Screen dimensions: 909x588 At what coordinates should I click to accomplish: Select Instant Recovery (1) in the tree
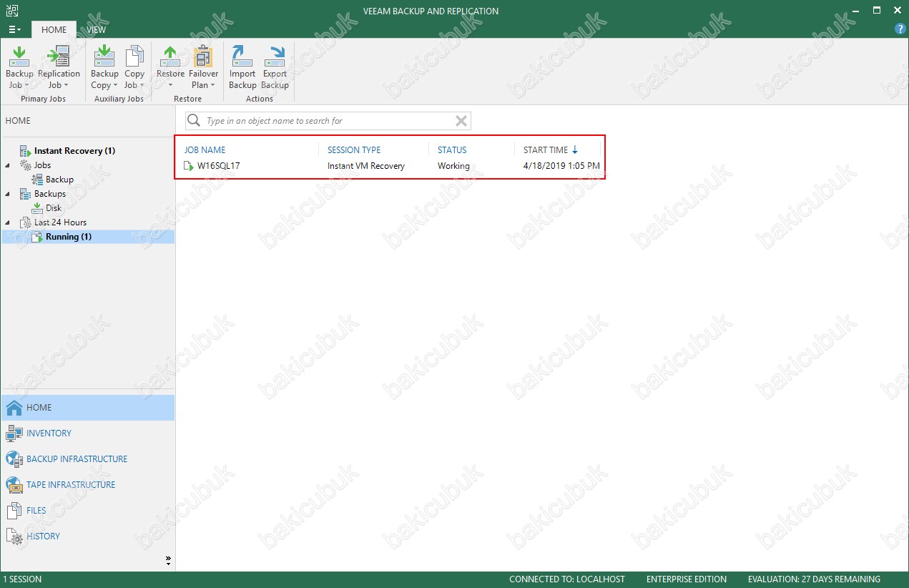coord(74,151)
